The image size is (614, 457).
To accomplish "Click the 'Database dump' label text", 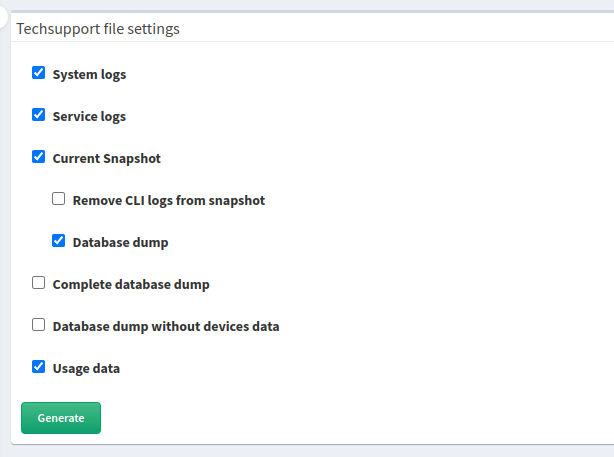I will pos(121,242).
